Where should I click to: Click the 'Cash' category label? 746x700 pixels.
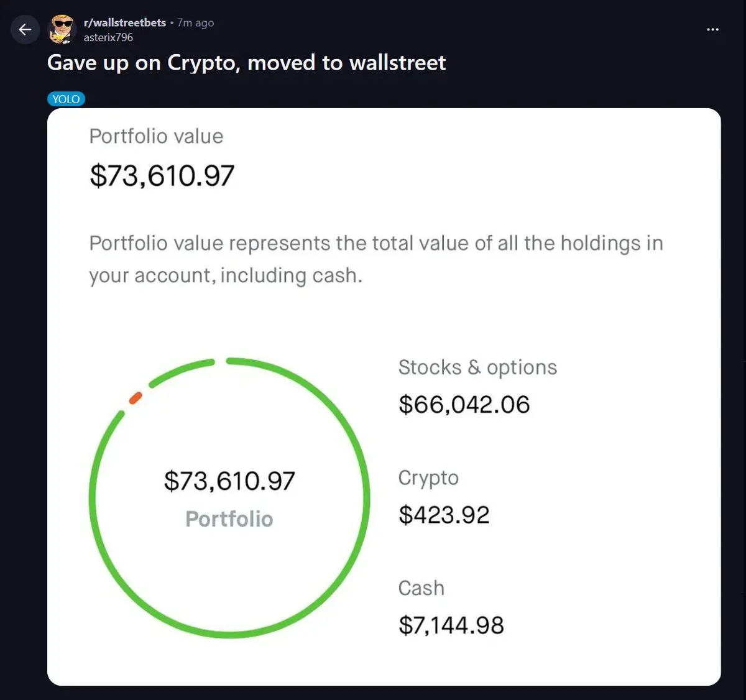(x=421, y=588)
